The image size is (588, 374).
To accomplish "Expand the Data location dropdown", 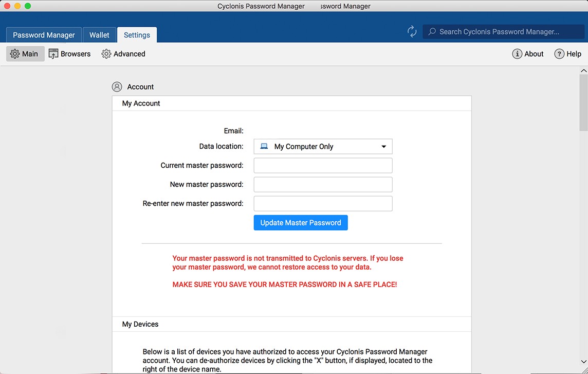I will [x=323, y=147].
